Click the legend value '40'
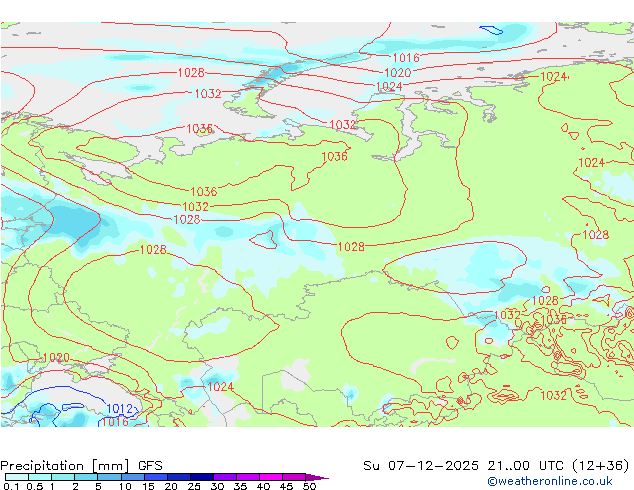The image size is (634, 490). tap(263, 486)
